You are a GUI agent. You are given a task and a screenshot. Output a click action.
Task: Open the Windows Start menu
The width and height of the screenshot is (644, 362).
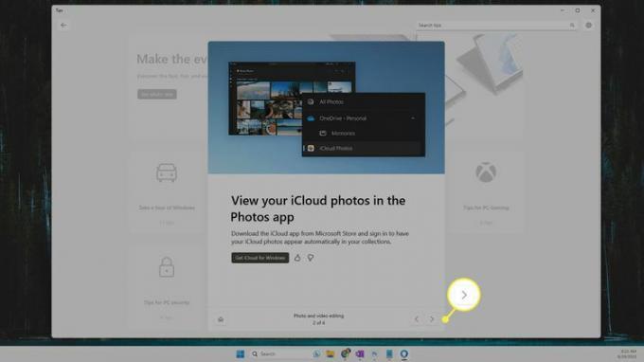[x=241, y=353]
